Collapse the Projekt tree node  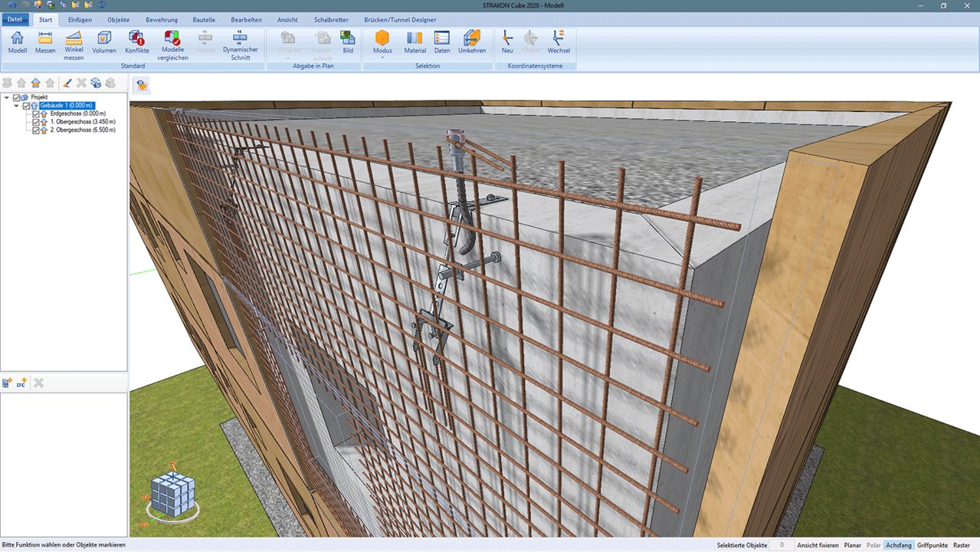(7, 97)
